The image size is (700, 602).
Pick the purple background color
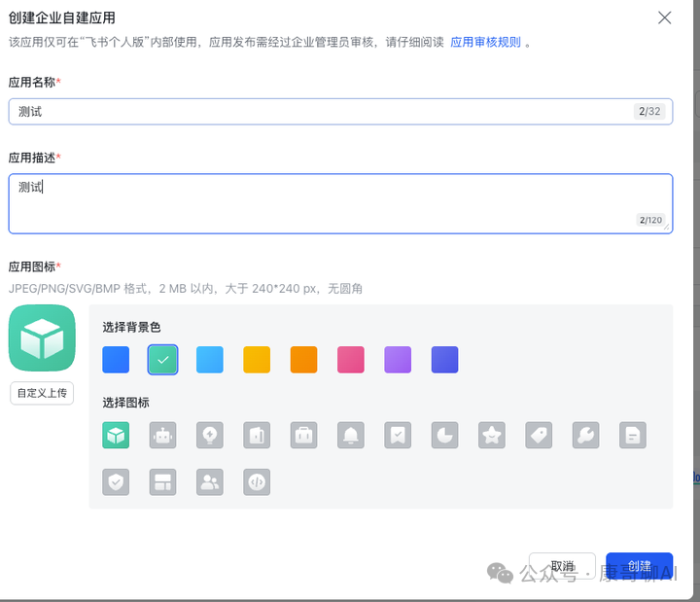point(398,360)
